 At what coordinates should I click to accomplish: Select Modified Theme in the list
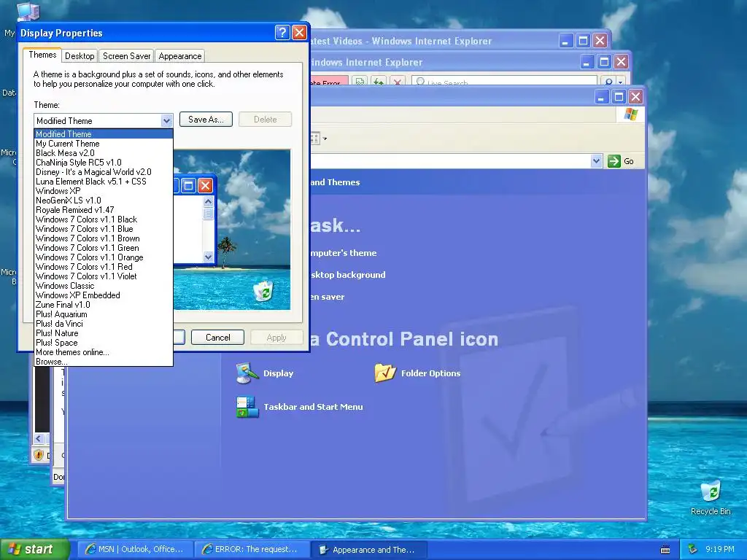104,134
